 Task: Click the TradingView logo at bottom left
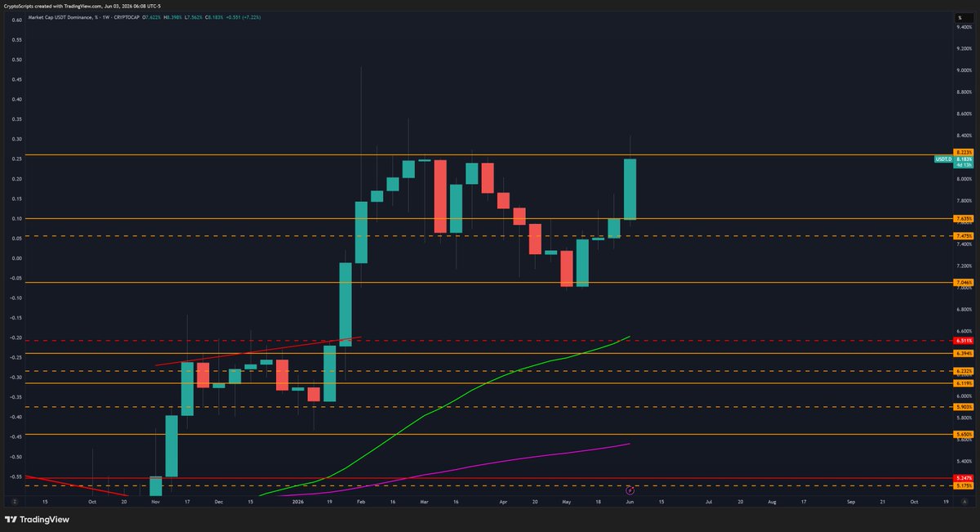tap(37, 519)
